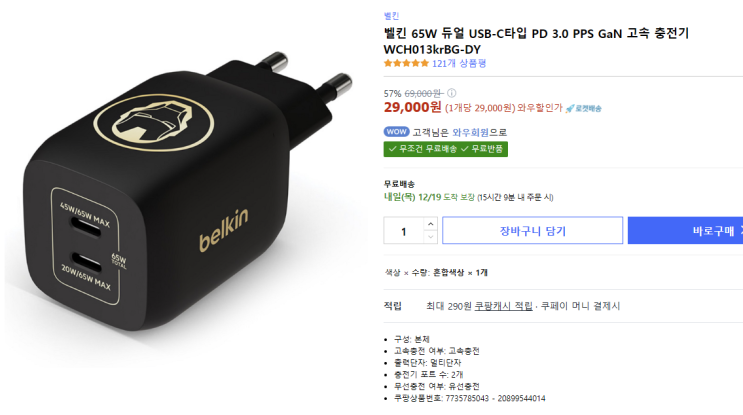Image resolution: width=743 pixels, height=415 pixels.
Task: Click the 무조건 무료배송 checkmark badge
Action: pyautogui.click(x=422, y=149)
